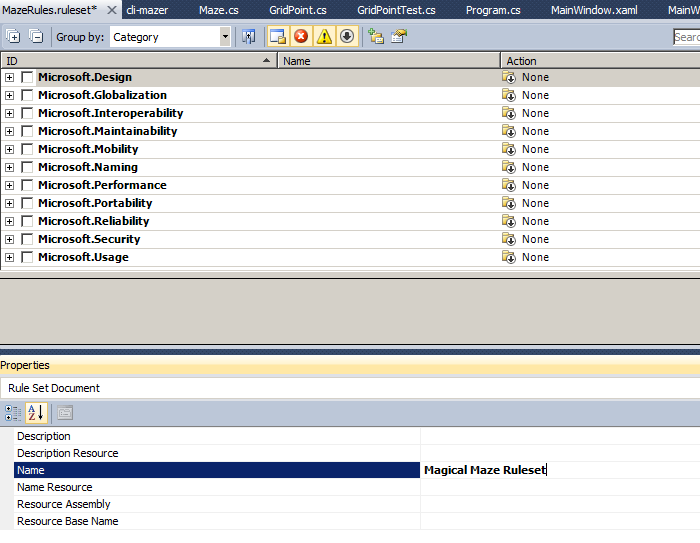Toggle show none-action rules filter icon

coord(347,37)
